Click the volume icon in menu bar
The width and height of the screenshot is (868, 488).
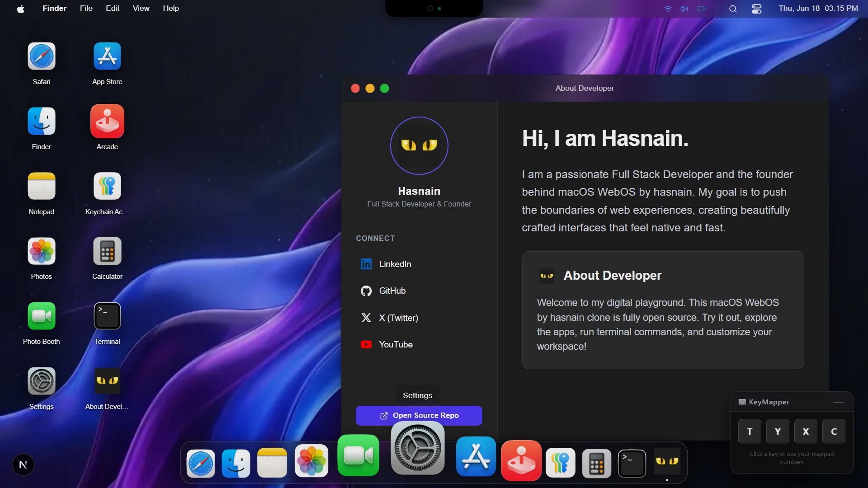click(684, 9)
